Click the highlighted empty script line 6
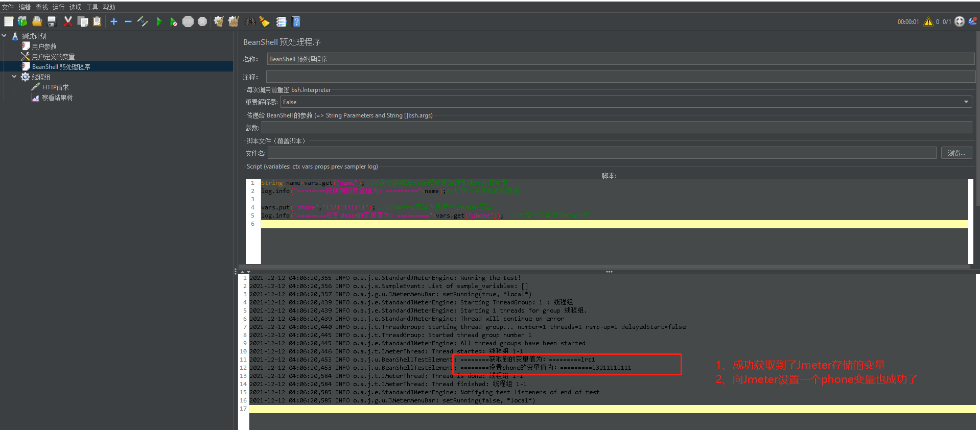980x430 pixels. [x=614, y=224]
